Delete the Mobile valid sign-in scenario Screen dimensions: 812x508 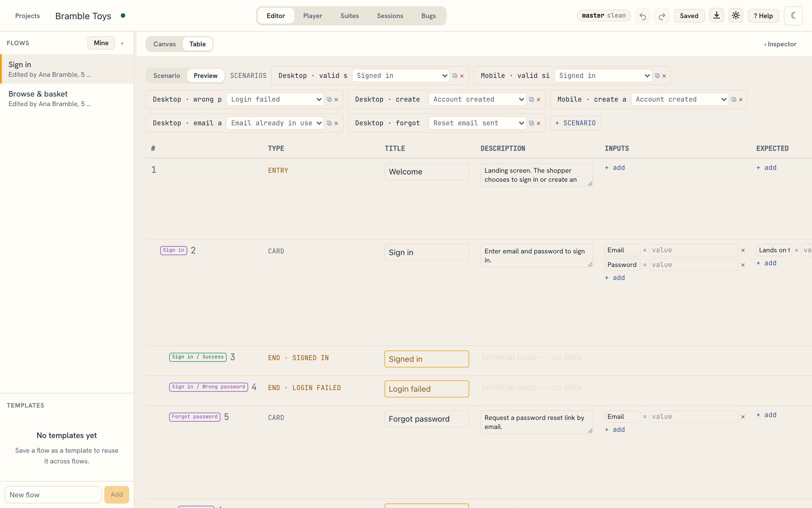(x=664, y=76)
